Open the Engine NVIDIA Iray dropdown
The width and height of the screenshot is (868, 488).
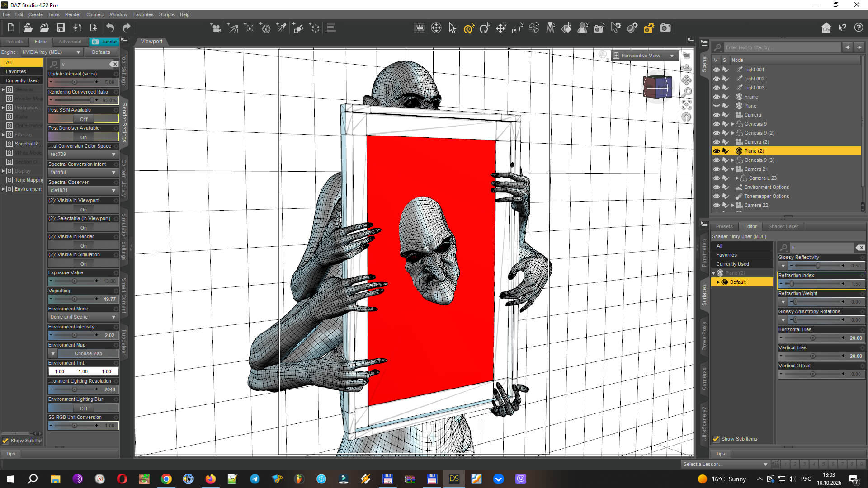point(51,52)
